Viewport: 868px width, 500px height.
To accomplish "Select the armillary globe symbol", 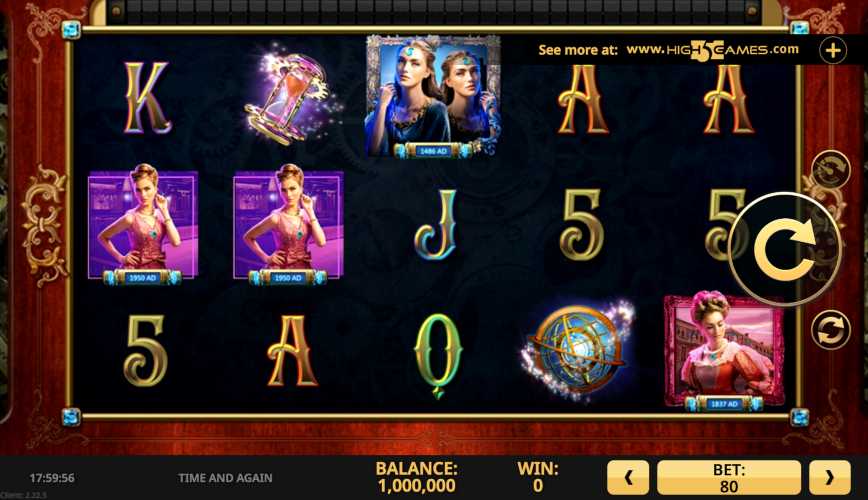I will (x=578, y=350).
